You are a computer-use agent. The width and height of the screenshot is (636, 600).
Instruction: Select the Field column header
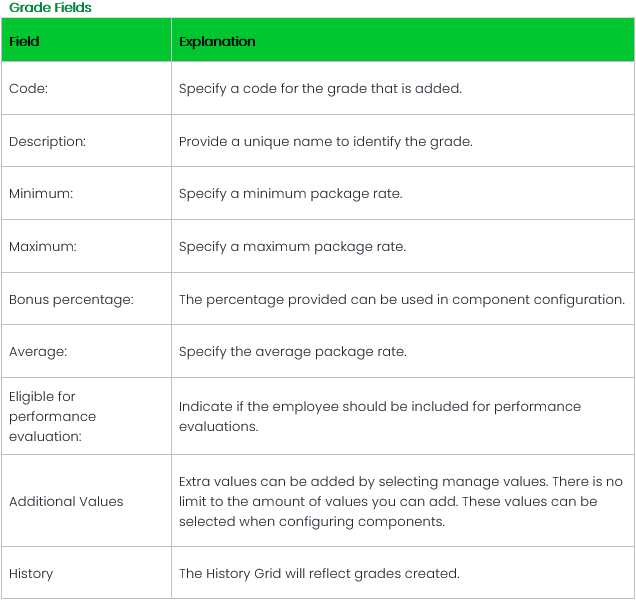coord(24,42)
